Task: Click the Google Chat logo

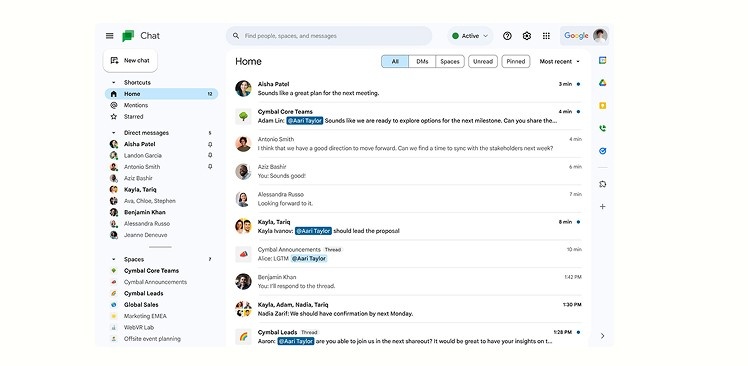Action: click(x=128, y=36)
